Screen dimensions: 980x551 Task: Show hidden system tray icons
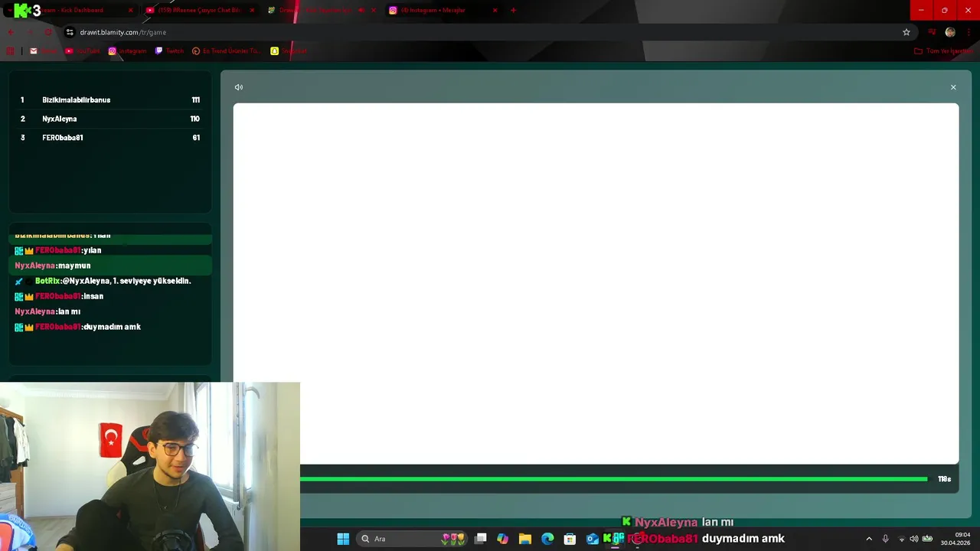pos(869,539)
